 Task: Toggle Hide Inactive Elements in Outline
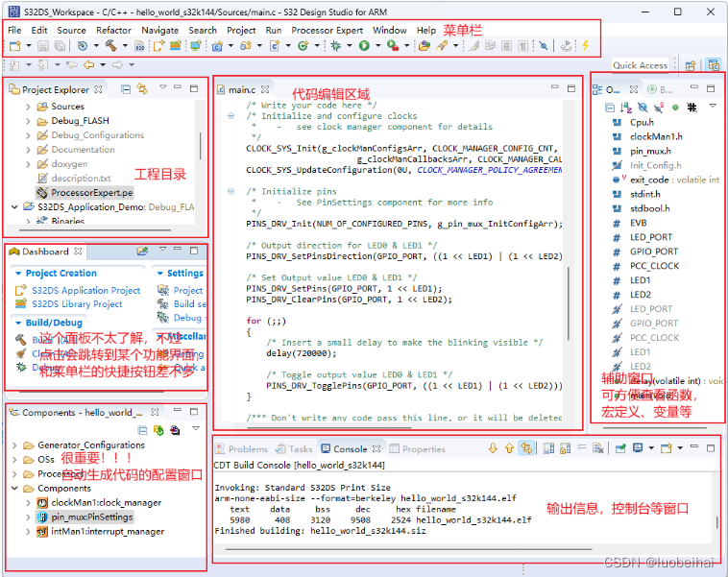click(692, 108)
